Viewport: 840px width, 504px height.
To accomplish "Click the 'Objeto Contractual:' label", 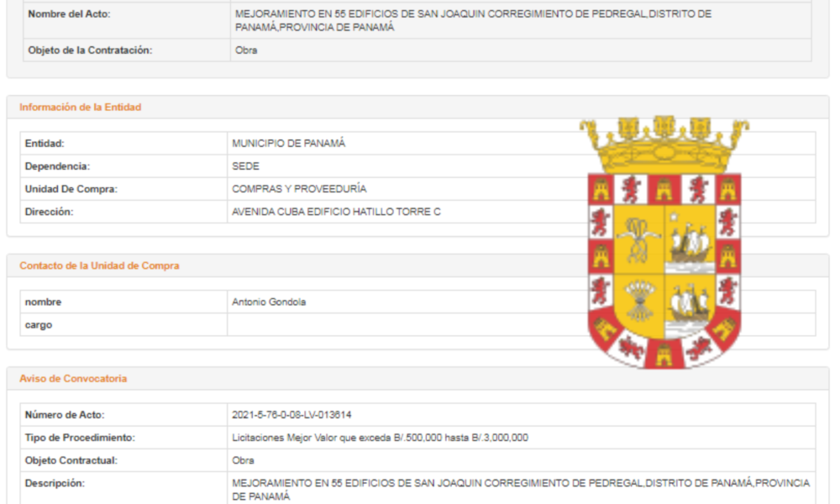I will coord(71,460).
